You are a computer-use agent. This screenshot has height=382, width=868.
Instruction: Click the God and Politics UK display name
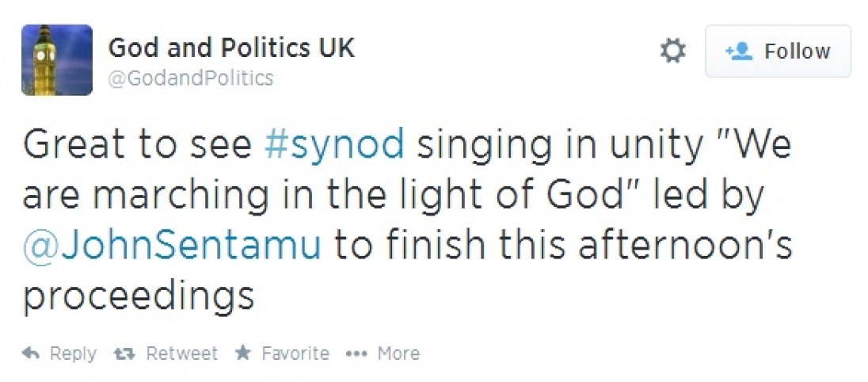click(x=231, y=48)
